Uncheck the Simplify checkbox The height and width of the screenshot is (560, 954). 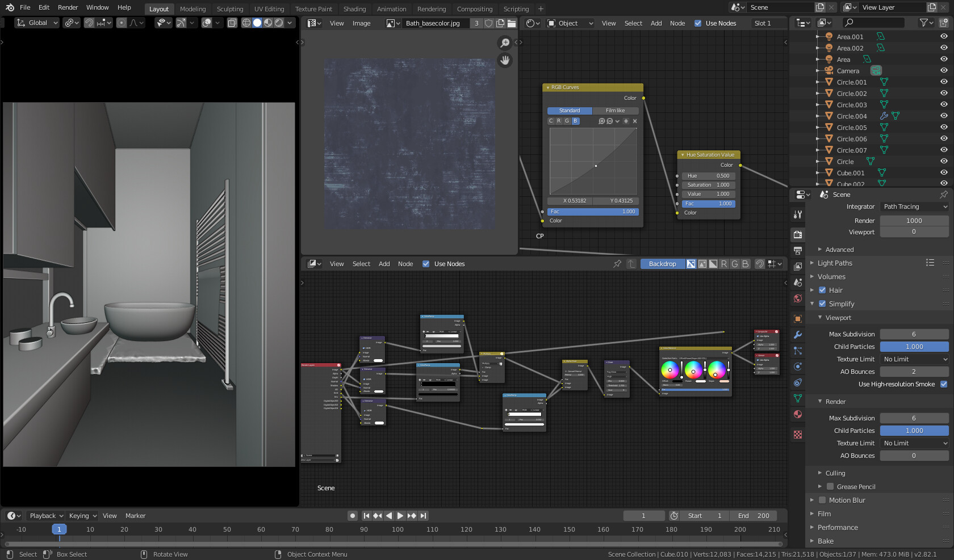click(x=822, y=304)
